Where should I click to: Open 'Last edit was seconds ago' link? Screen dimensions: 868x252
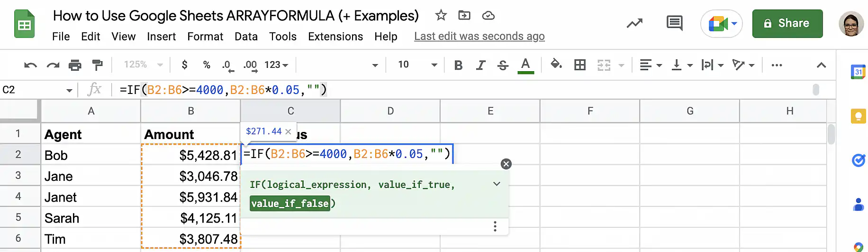coord(479,36)
